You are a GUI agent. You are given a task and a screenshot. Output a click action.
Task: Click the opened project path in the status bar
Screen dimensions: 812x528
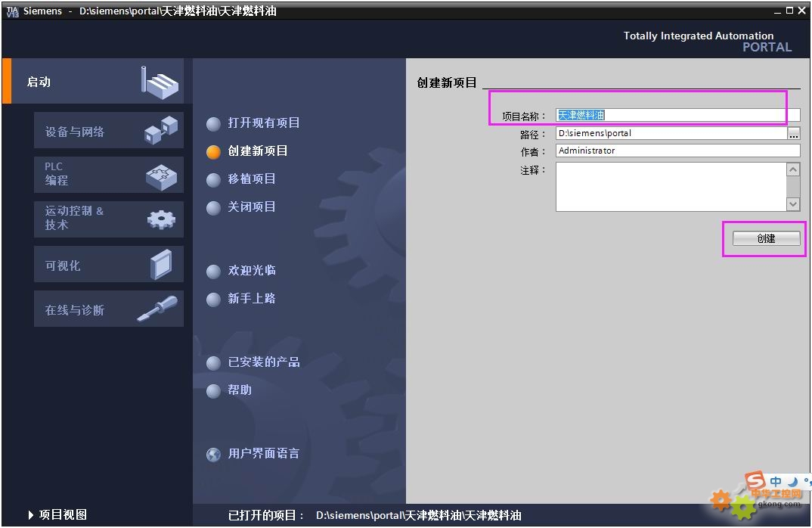(418, 516)
